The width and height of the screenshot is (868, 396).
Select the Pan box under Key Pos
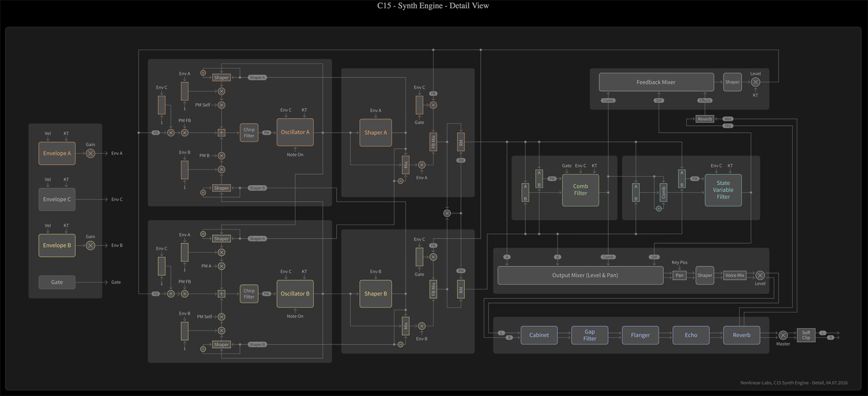(x=680, y=275)
